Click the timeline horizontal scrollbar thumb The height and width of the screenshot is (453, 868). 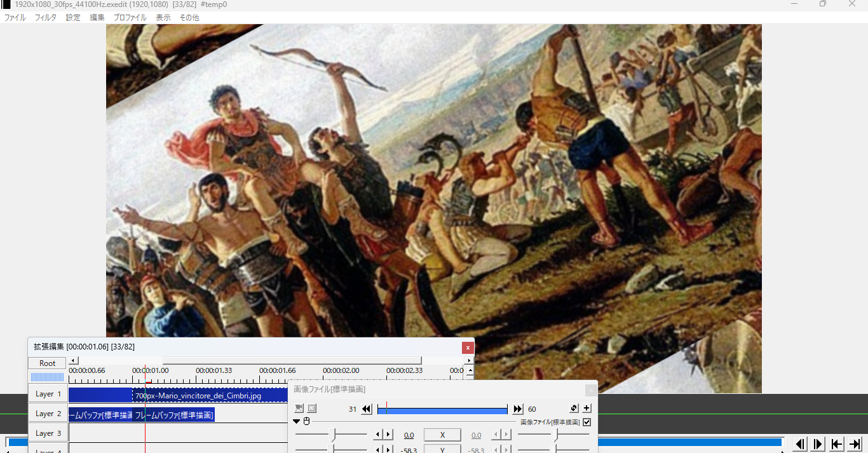292,361
